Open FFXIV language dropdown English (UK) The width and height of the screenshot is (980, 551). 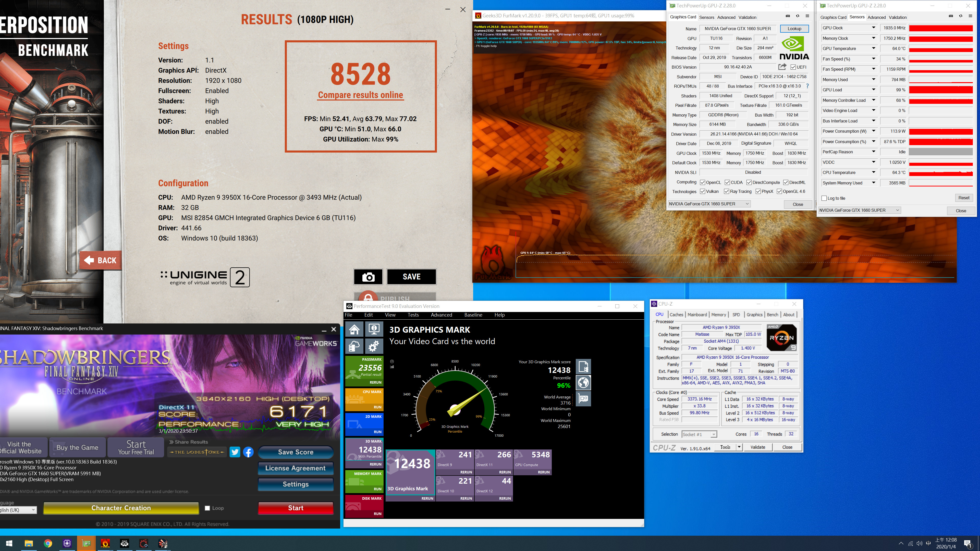pos(18,510)
